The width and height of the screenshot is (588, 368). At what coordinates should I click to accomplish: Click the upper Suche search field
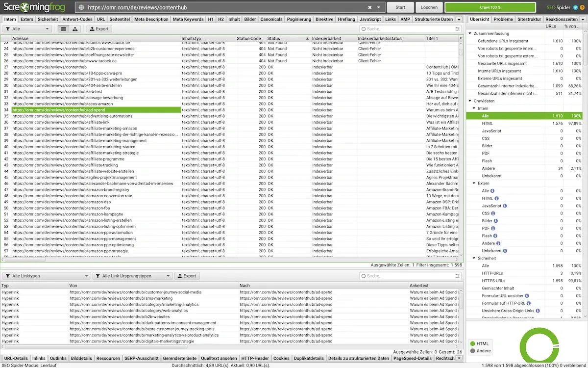coord(411,29)
